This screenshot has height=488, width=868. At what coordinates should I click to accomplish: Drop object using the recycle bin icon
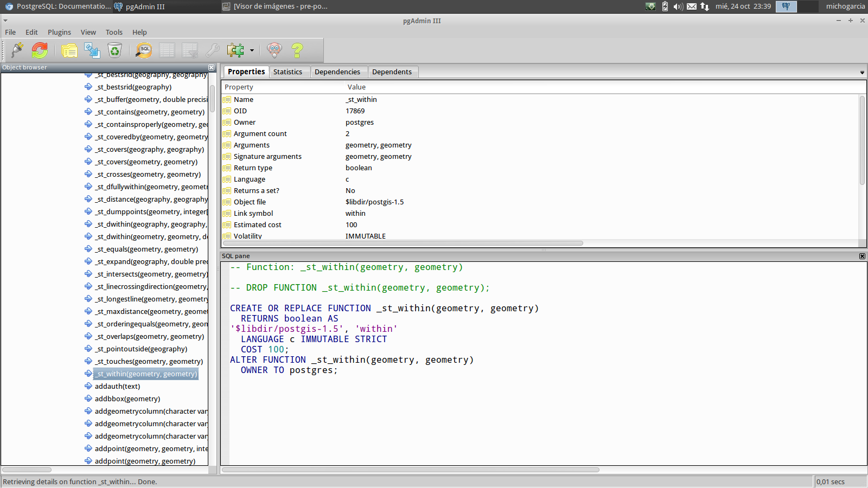[115, 50]
